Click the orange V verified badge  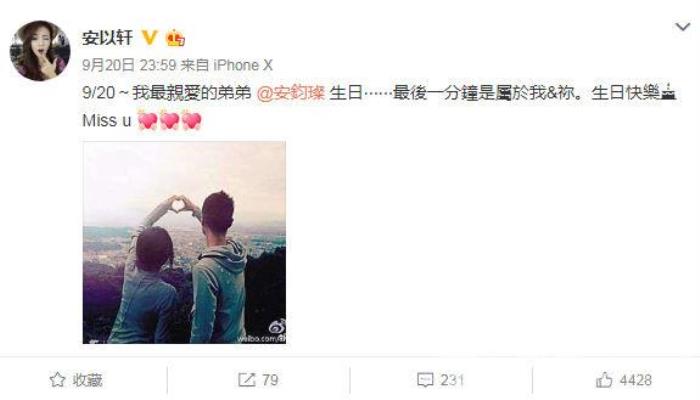click(x=150, y=38)
